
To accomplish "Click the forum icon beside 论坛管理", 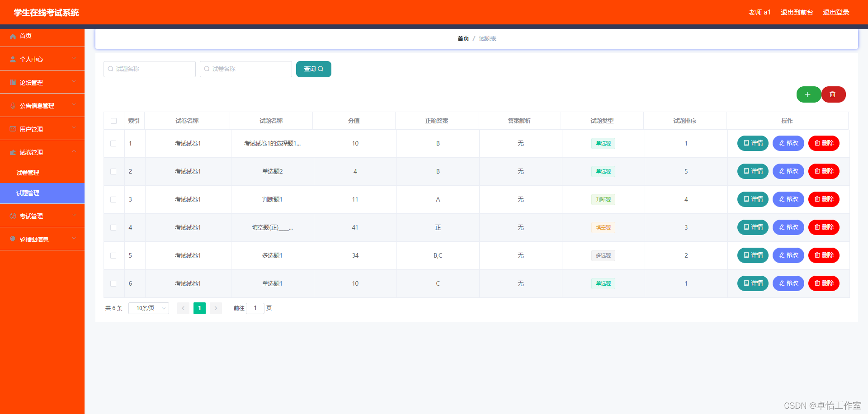I will 13,83.
